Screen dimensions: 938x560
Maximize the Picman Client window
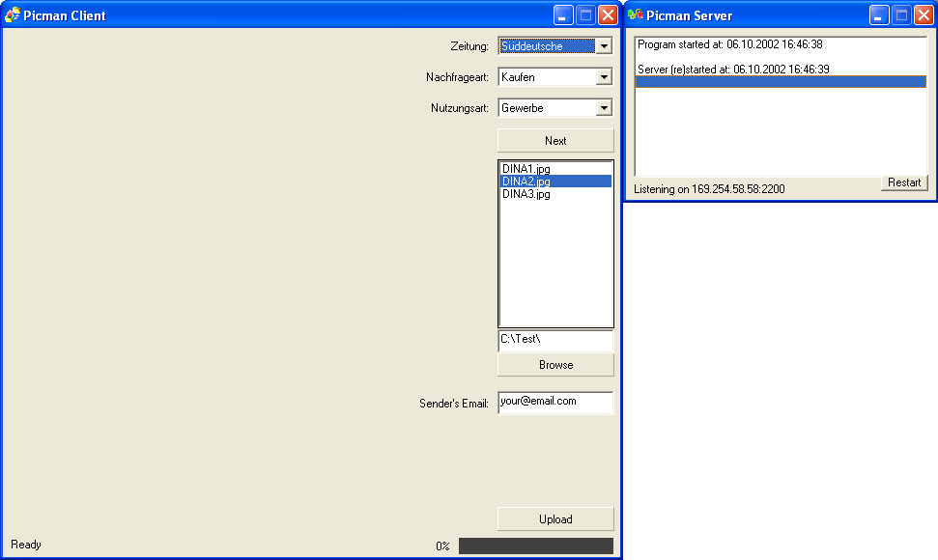585,15
